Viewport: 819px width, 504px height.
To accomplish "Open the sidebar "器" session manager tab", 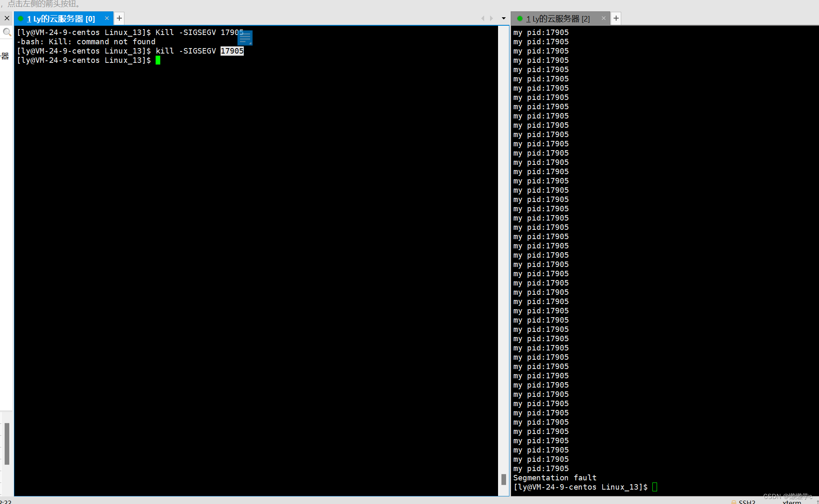I will point(5,56).
